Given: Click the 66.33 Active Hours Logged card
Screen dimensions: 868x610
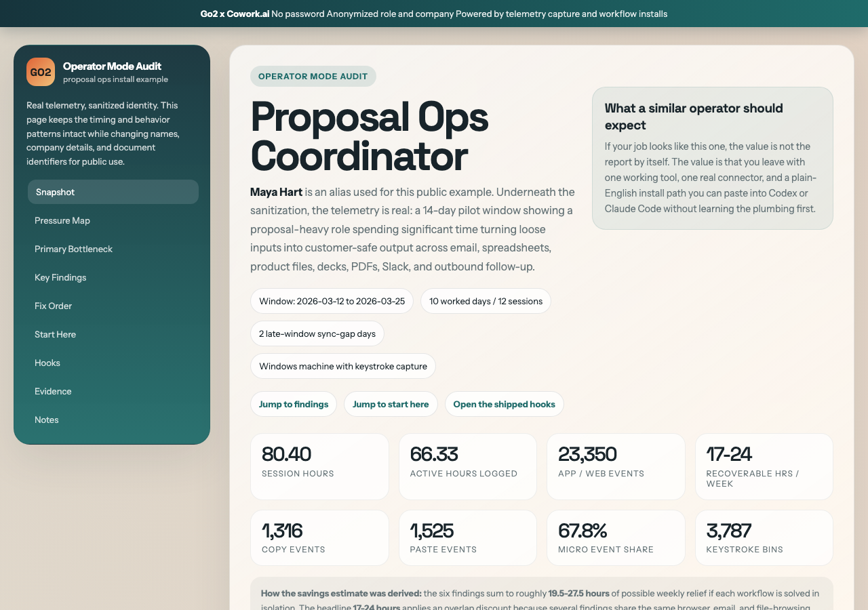Looking at the screenshot, I should coord(468,467).
